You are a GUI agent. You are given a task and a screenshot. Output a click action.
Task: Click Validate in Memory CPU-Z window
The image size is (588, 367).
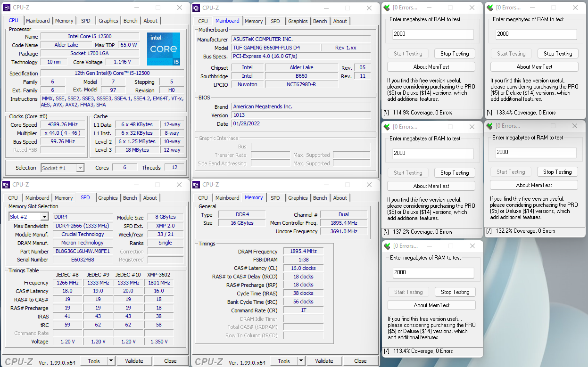pos(324,361)
